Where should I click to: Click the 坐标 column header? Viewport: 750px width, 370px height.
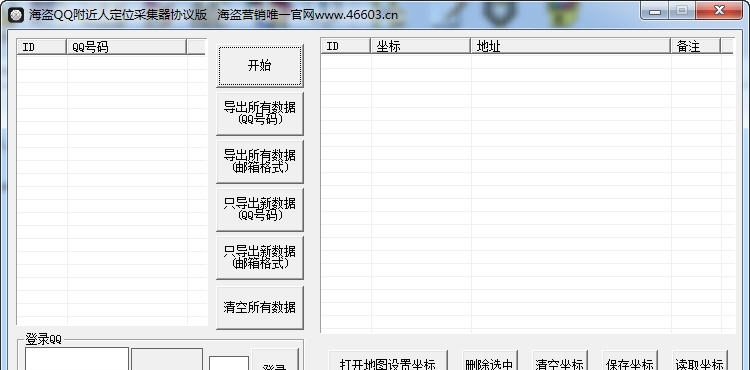(x=420, y=46)
